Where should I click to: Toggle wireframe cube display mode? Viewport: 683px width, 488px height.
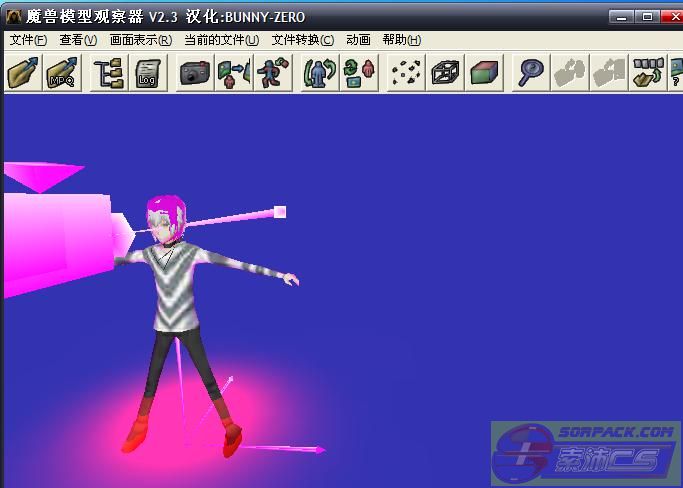(x=445, y=73)
